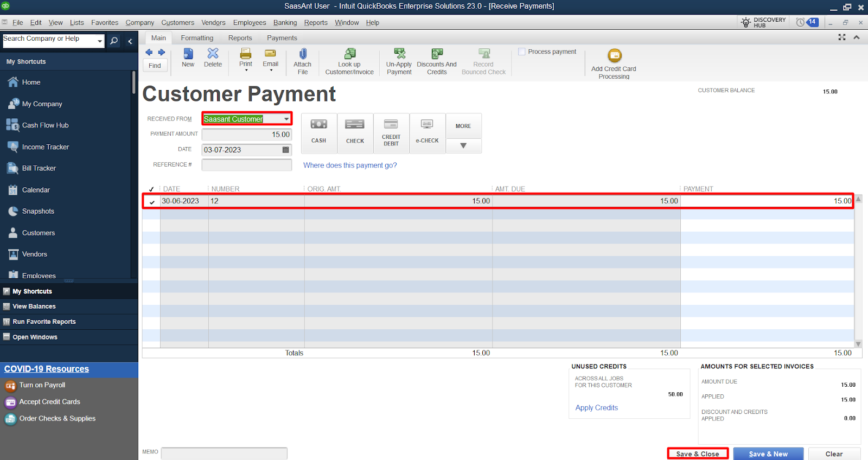This screenshot has width=868, height=460.
Task: Open the Banking menu
Action: 285,23
